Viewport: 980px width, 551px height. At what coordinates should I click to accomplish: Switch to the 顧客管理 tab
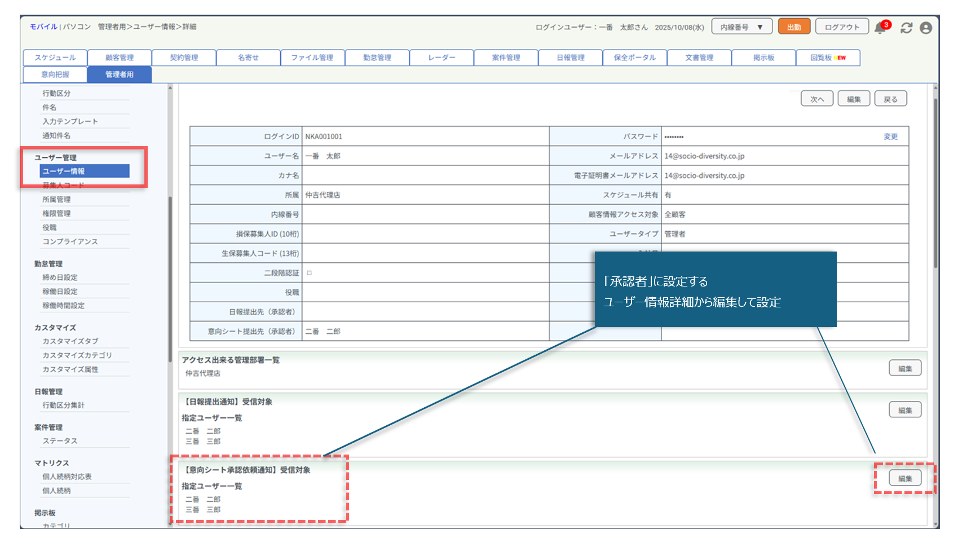120,58
